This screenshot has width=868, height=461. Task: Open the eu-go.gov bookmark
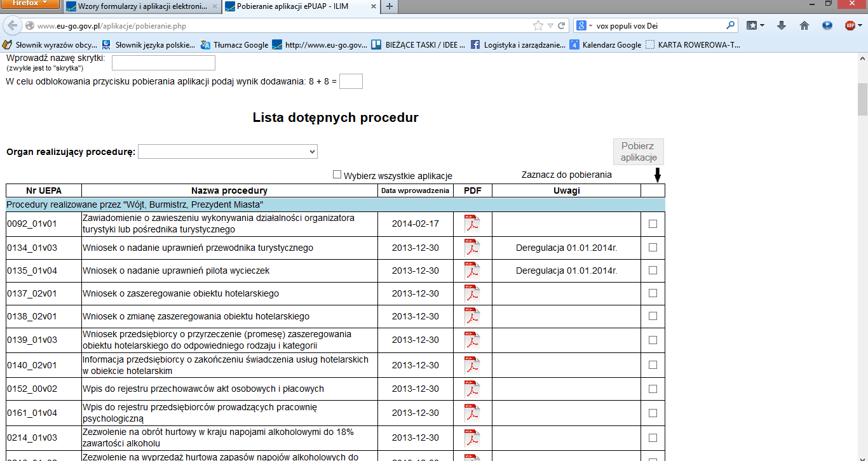pos(320,44)
